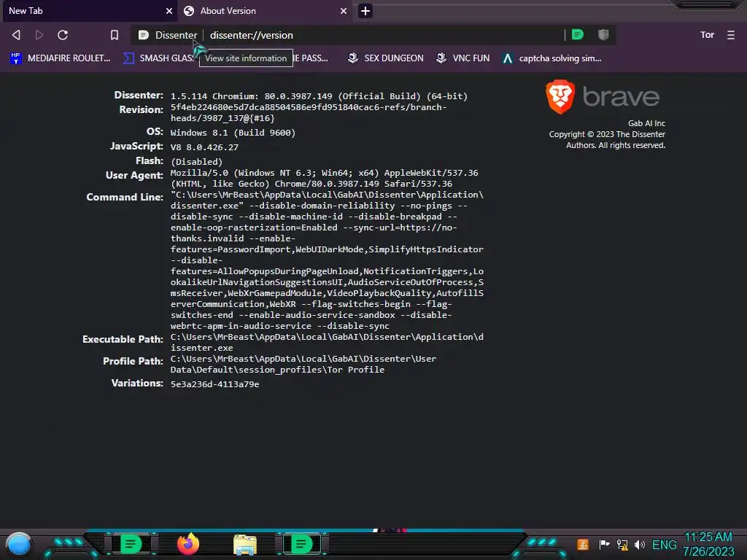Open the VNC FUN bookmark
This screenshot has height=560, width=747.
(463, 58)
